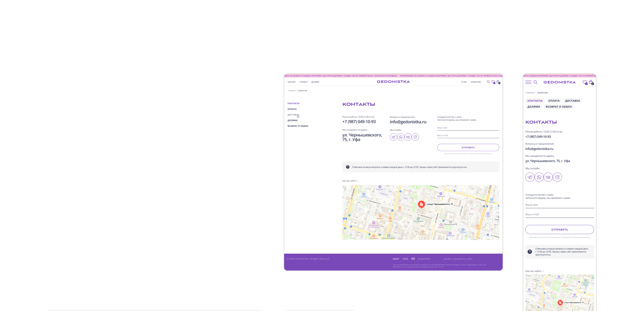This screenshot has width=644, height=311.
Task: Click the Instagram icon in the mobile layout
Action: [557, 177]
